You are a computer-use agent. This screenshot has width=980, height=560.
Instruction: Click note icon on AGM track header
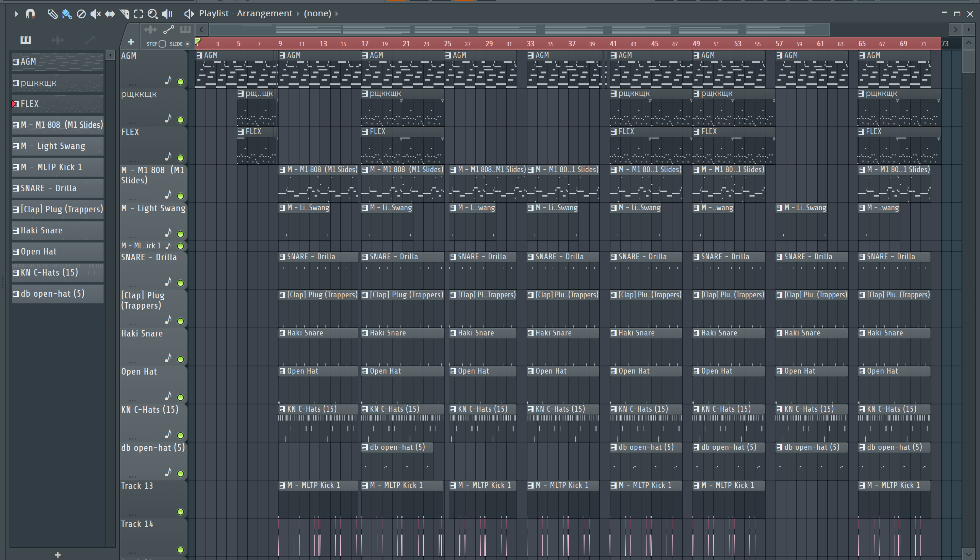(168, 80)
